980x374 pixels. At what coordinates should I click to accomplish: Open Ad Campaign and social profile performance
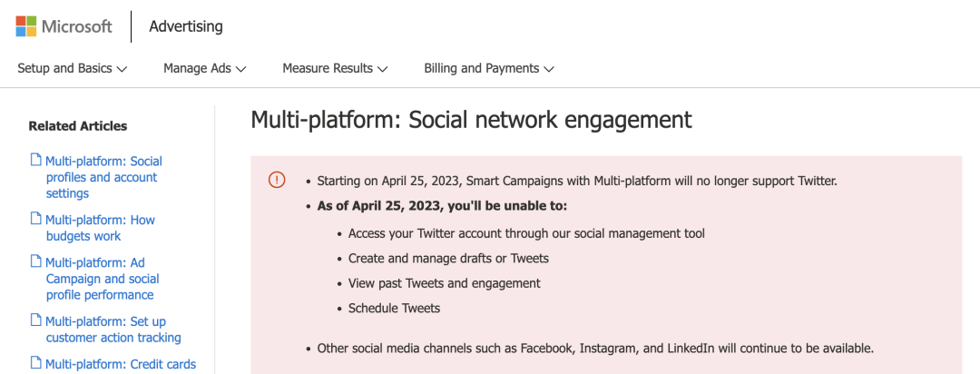(x=102, y=279)
